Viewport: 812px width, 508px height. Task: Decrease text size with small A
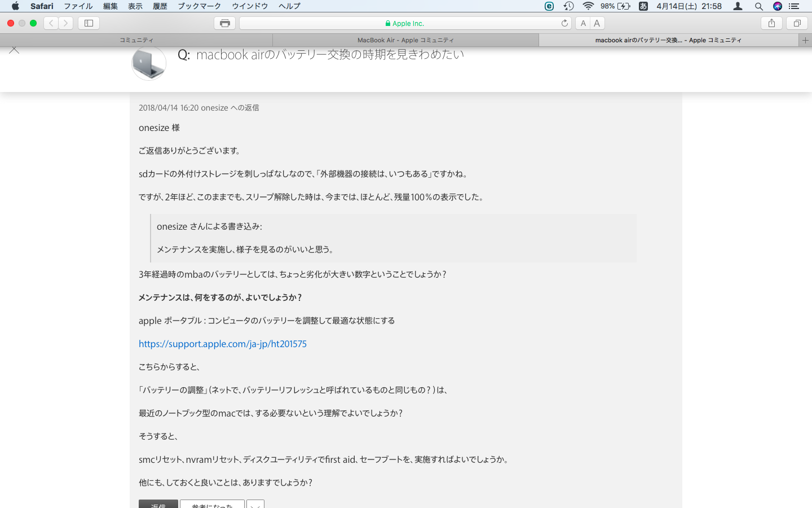tap(583, 23)
